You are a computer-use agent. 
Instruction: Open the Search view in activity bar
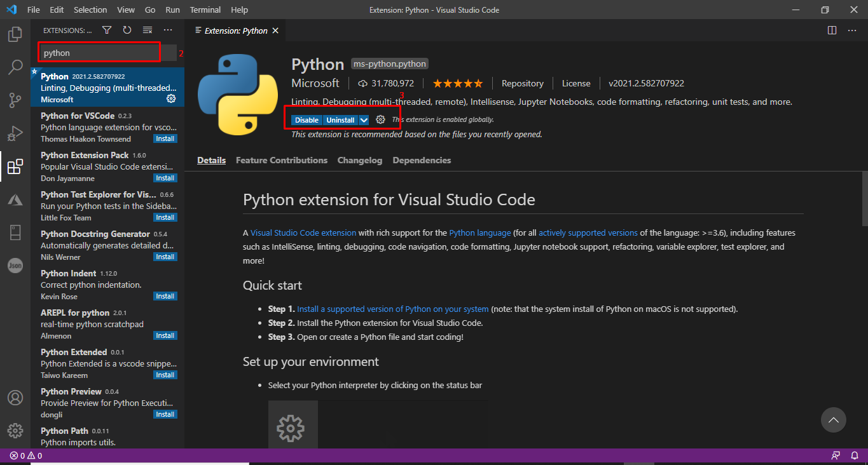click(x=15, y=67)
